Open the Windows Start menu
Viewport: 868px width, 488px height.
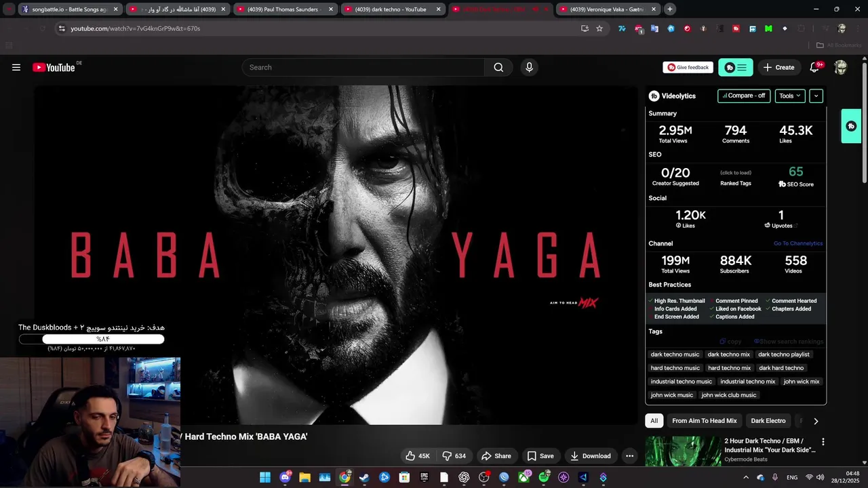[x=265, y=477]
